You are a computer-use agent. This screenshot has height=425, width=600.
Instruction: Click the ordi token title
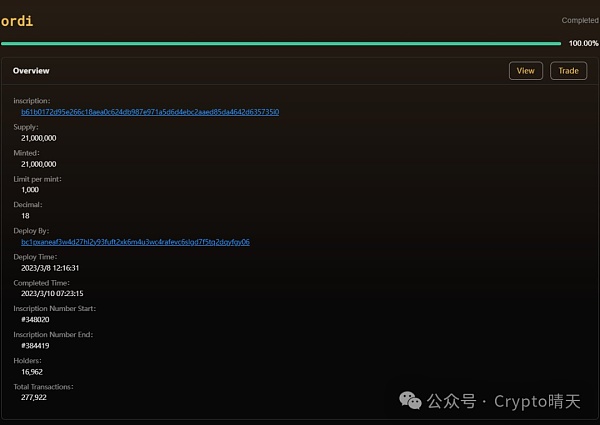pos(17,21)
